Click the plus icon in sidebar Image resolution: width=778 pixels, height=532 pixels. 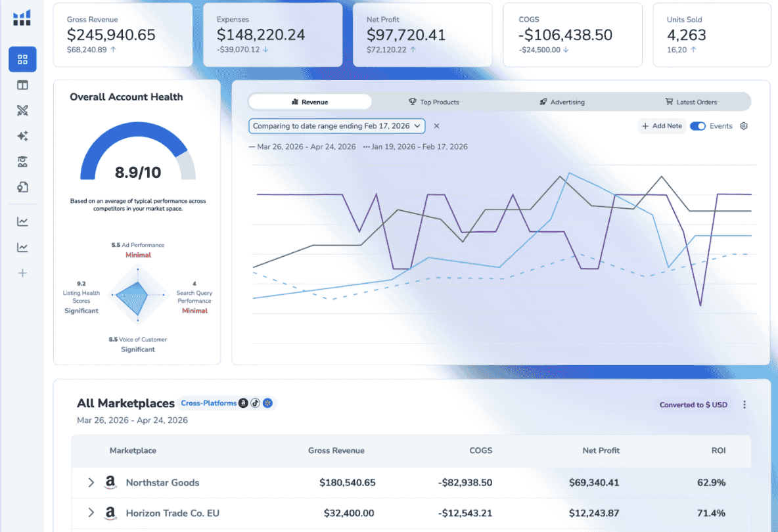click(x=22, y=273)
